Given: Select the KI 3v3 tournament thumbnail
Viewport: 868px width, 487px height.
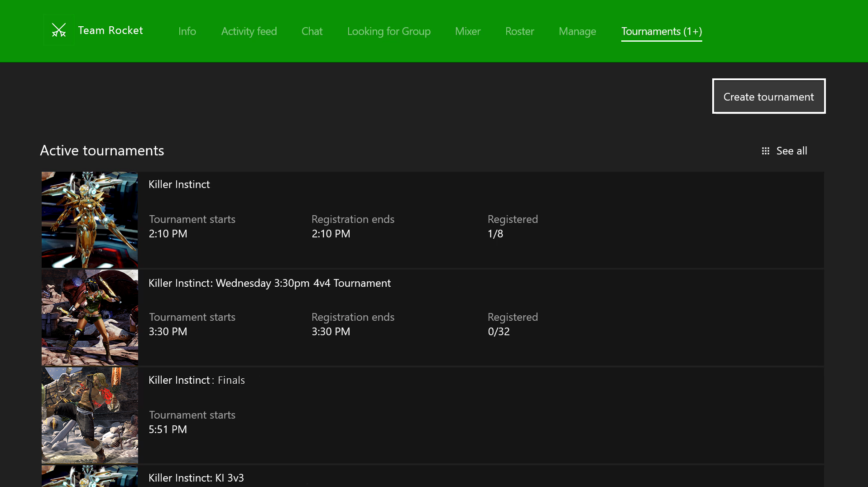Looking at the screenshot, I should 90,477.
